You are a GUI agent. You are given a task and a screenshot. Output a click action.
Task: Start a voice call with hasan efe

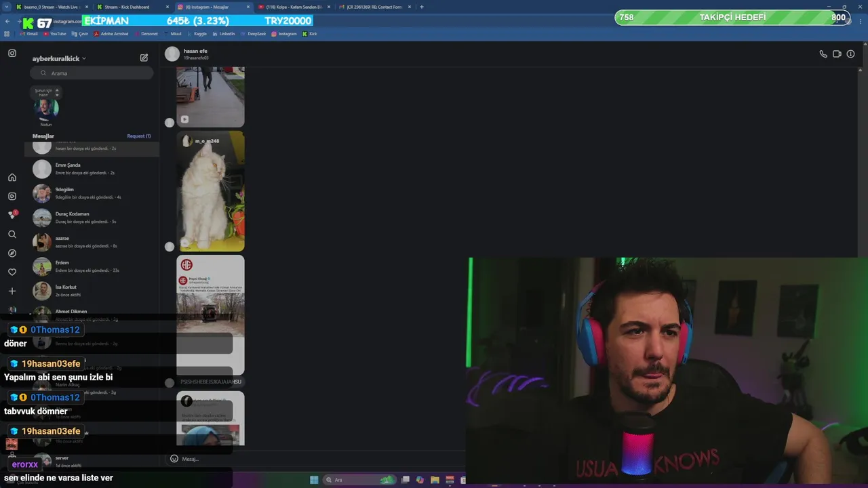coord(823,54)
